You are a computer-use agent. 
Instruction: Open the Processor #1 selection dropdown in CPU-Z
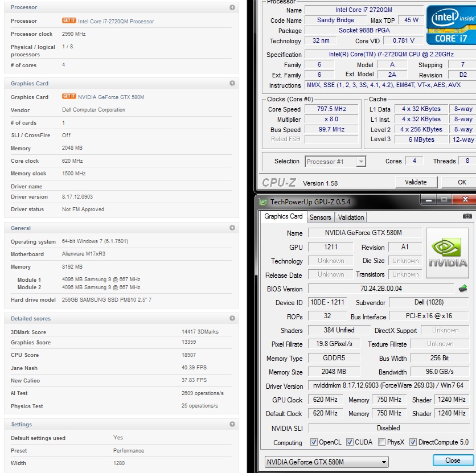click(335, 162)
